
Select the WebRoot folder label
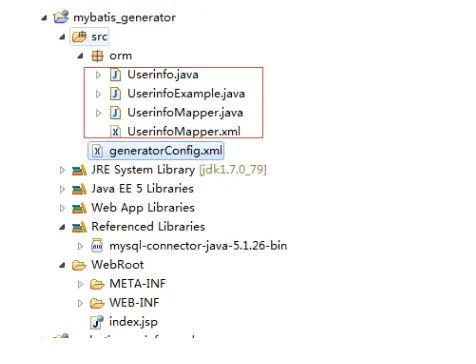coord(118,265)
